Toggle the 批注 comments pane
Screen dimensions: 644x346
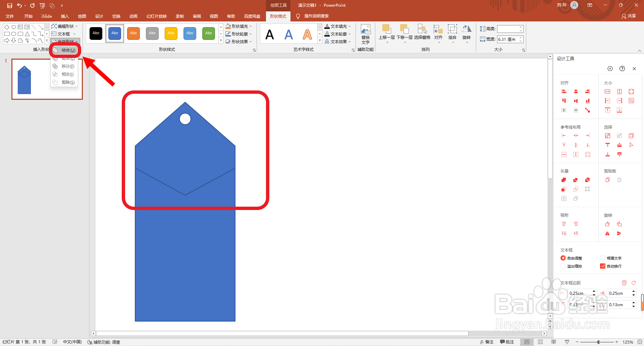[x=507, y=342]
